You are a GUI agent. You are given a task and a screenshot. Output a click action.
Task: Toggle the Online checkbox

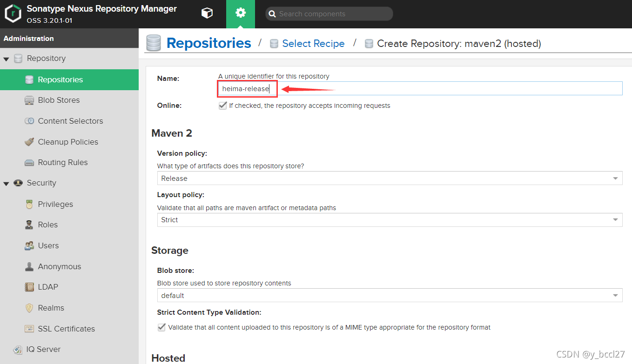tap(222, 106)
